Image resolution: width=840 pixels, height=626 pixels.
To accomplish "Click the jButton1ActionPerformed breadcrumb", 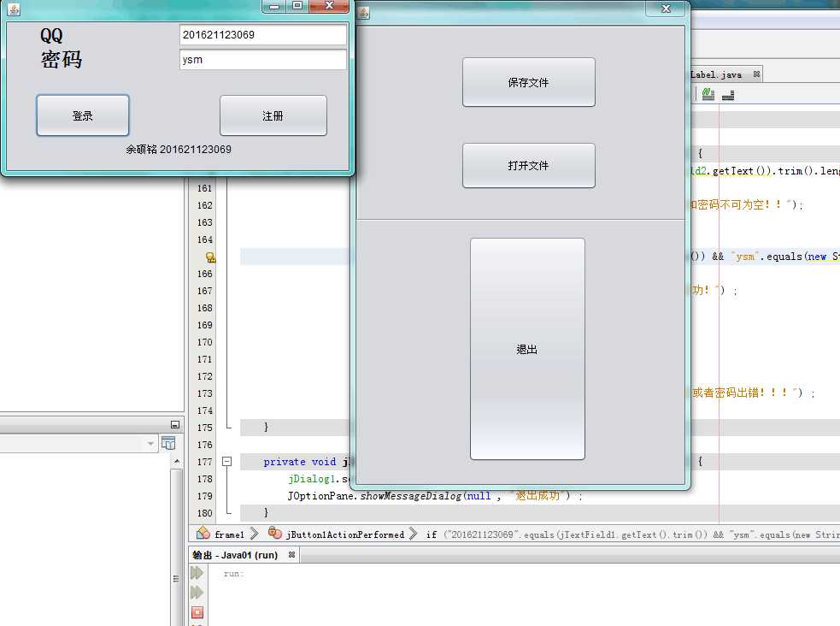I will pos(345,534).
